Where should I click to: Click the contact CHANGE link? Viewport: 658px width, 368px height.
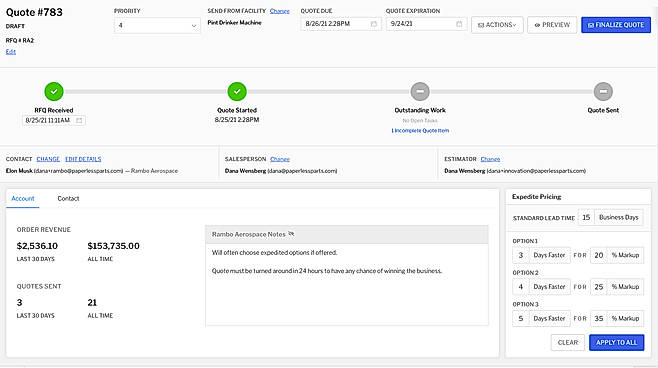pyautogui.click(x=48, y=159)
